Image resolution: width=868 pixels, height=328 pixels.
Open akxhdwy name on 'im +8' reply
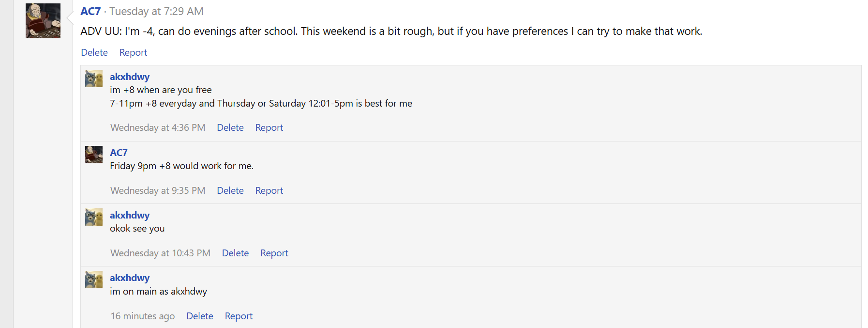[x=130, y=77]
